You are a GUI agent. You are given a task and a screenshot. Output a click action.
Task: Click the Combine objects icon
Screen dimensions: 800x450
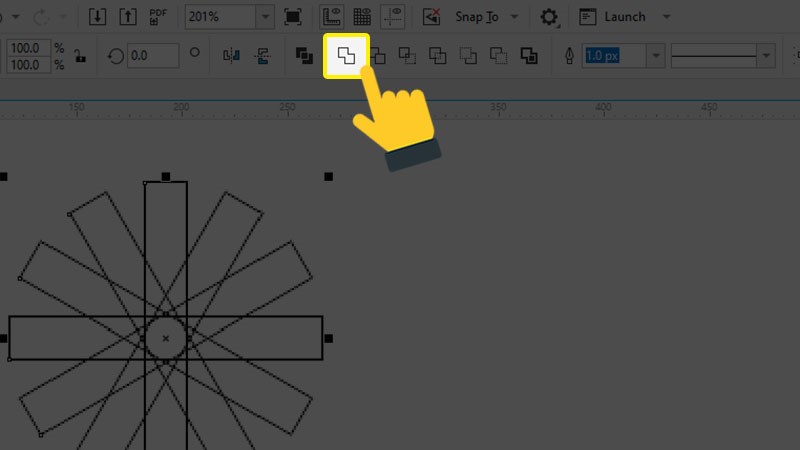305,56
